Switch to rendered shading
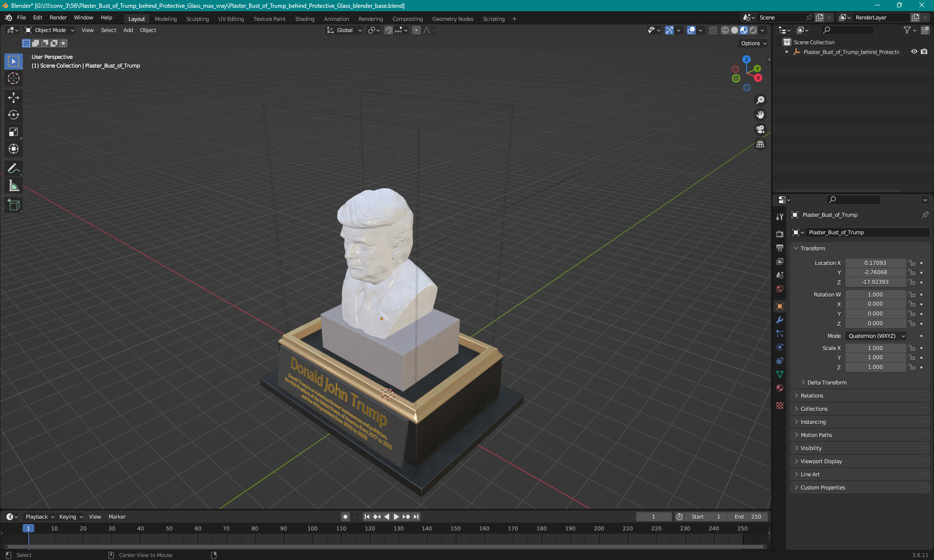The width and height of the screenshot is (934, 560). pyautogui.click(x=753, y=30)
